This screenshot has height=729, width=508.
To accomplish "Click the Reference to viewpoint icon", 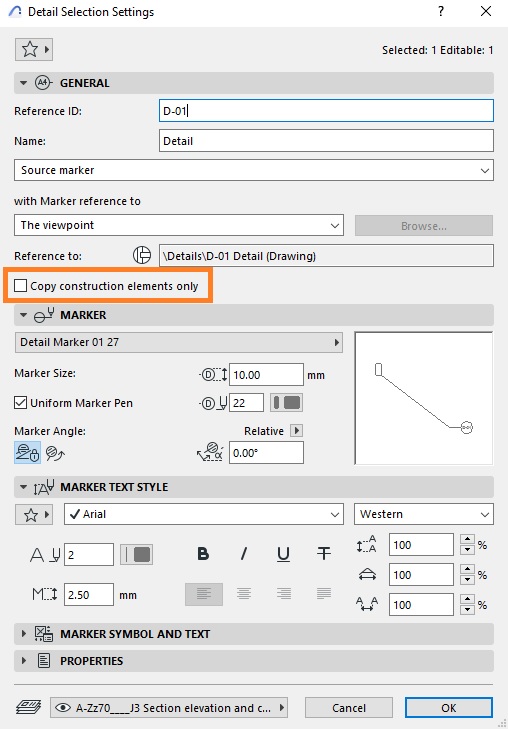I will click(142, 255).
